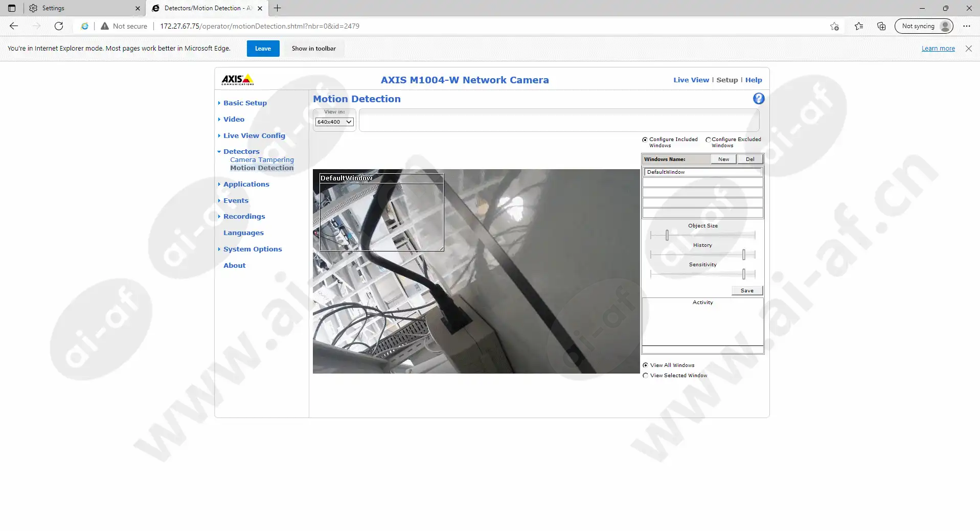Click the browser address bar URL
The height and width of the screenshot is (531, 980).
coord(260,26)
